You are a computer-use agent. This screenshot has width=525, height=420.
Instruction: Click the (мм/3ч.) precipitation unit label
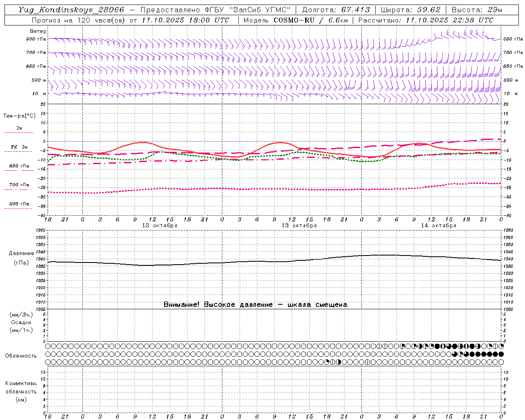click(21, 315)
